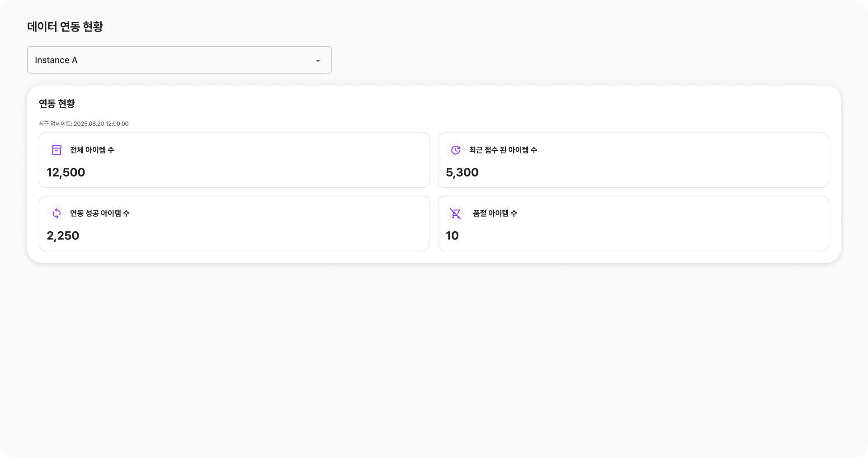Click the refresh clock icon for 최근 접수 된 아이템
868x458 pixels.
click(456, 150)
